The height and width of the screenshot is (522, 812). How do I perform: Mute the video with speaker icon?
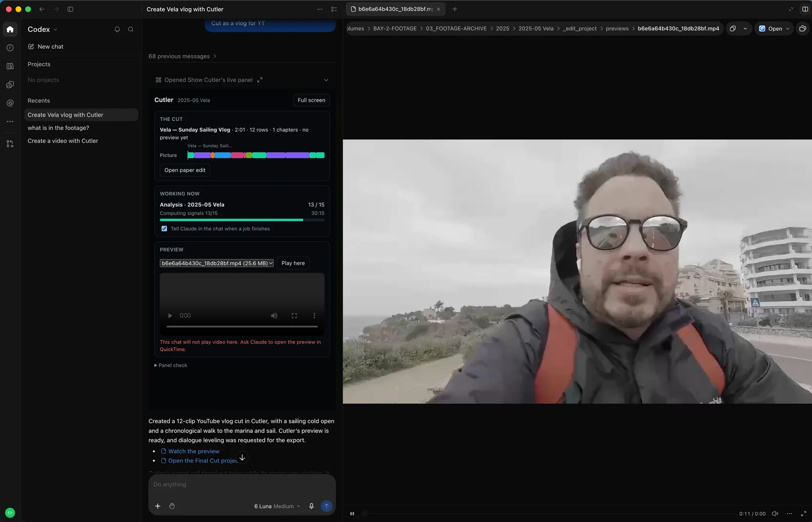[775, 513]
